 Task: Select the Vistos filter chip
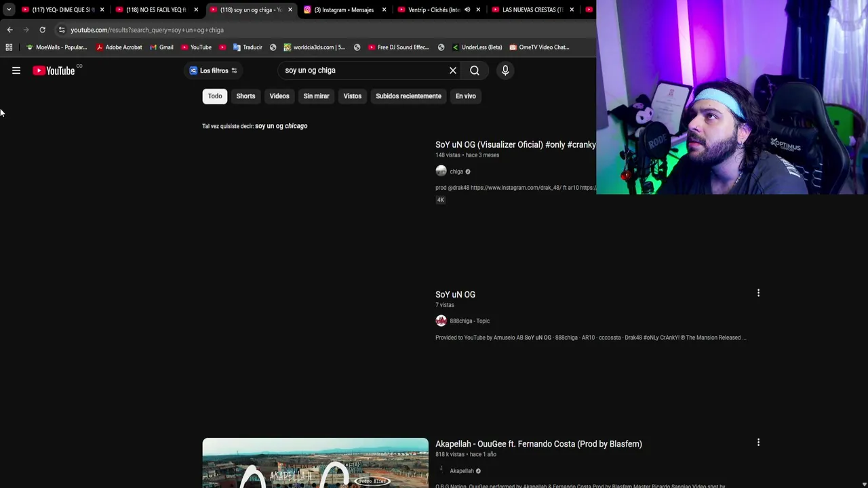(x=353, y=96)
